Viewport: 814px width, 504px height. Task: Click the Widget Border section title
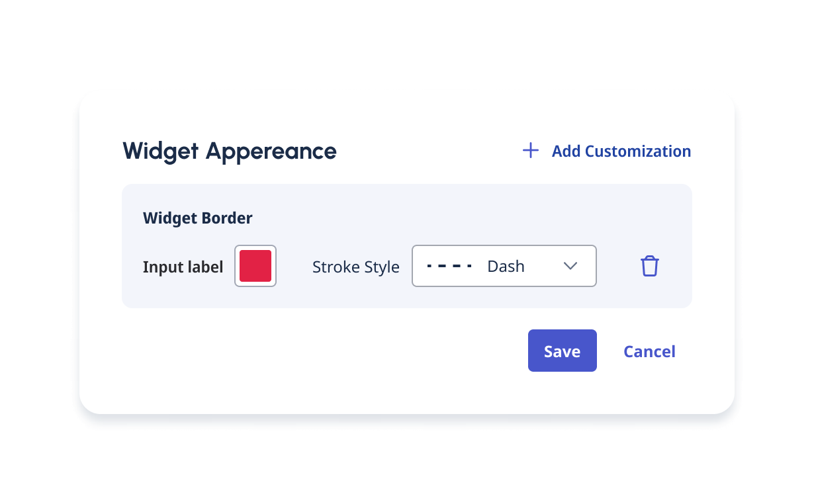[x=197, y=218]
